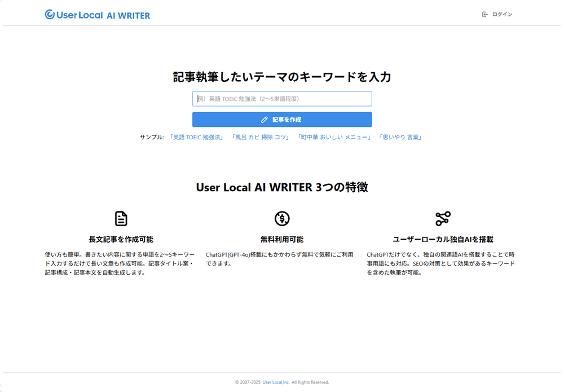Click the heading 記事執筆したいテーマのキーワードを入力
Viewport: 564px width, 392px height.
point(282,77)
